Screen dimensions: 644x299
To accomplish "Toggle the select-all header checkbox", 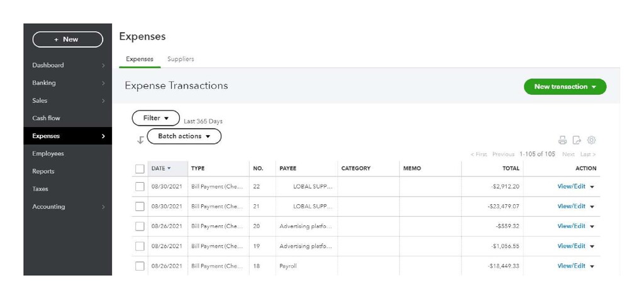I will (x=140, y=168).
